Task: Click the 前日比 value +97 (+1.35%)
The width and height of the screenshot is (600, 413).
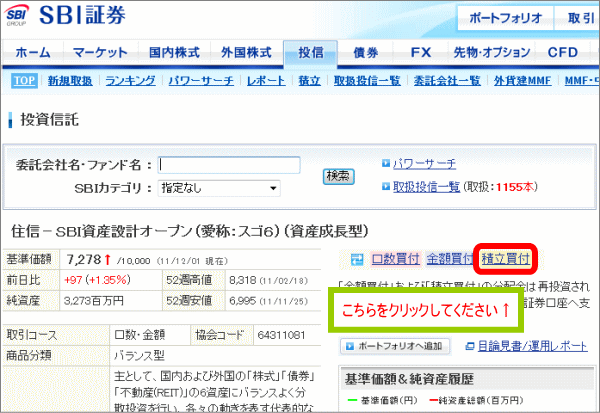Action: tap(97, 280)
